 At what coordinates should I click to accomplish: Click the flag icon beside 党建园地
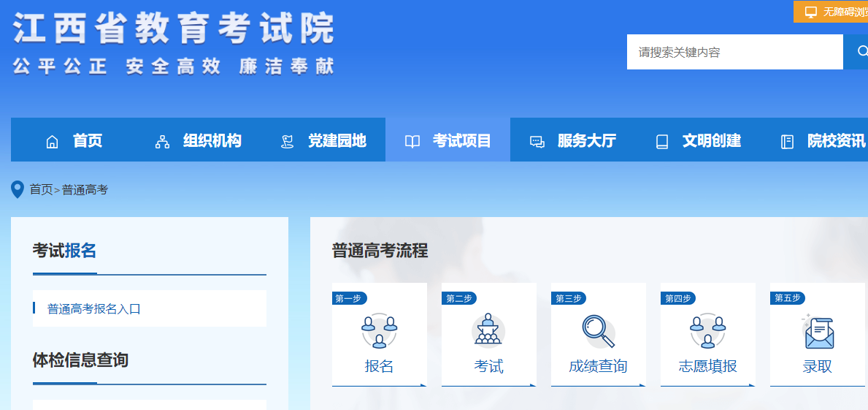(x=288, y=142)
